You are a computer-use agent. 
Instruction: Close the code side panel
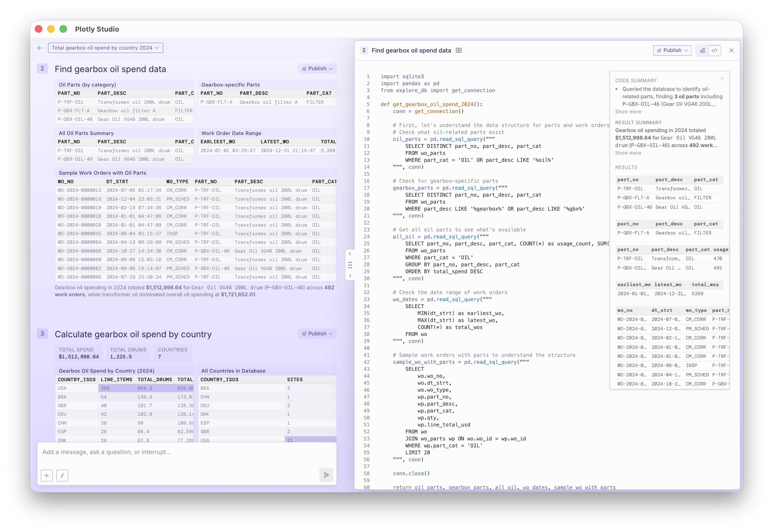731,50
